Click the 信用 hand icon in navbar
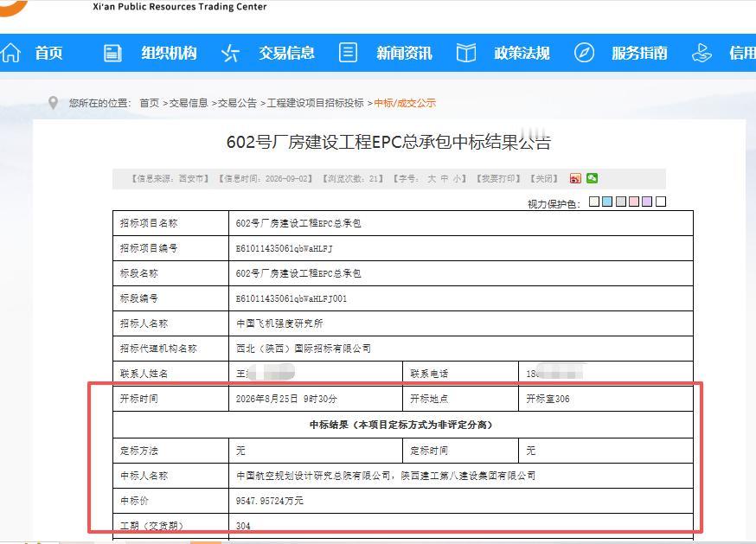Viewport: 756px width, 544px height. tap(702, 53)
